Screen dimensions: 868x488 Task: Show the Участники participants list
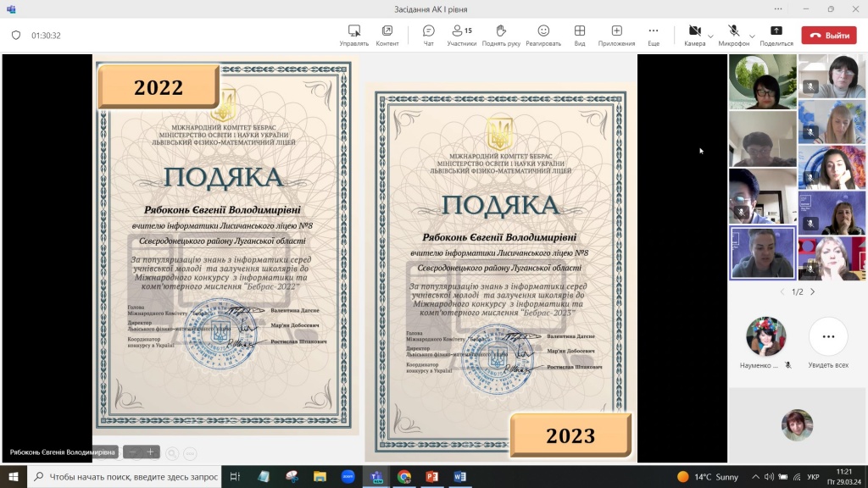(x=462, y=31)
